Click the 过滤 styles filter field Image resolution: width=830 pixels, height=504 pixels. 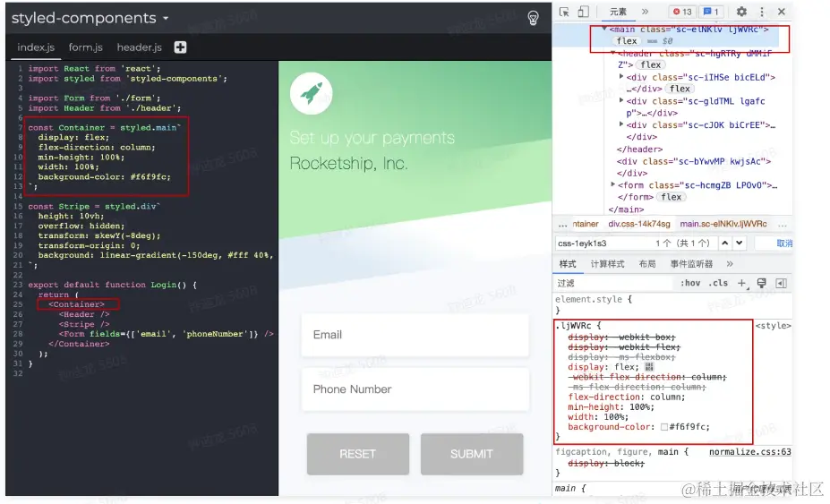(x=614, y=283)
